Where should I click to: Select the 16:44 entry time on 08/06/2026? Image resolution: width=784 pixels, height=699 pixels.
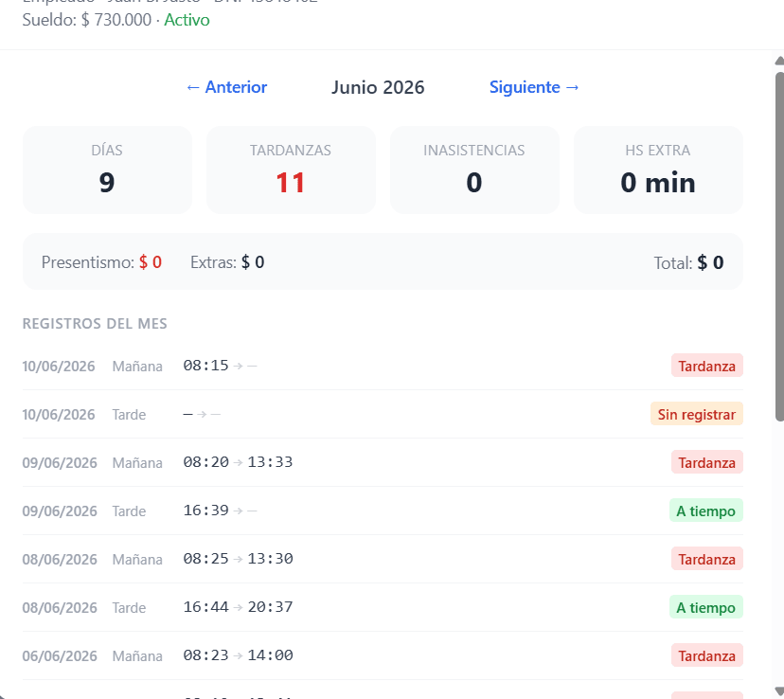pyautogui.click(x=205, y=607)
